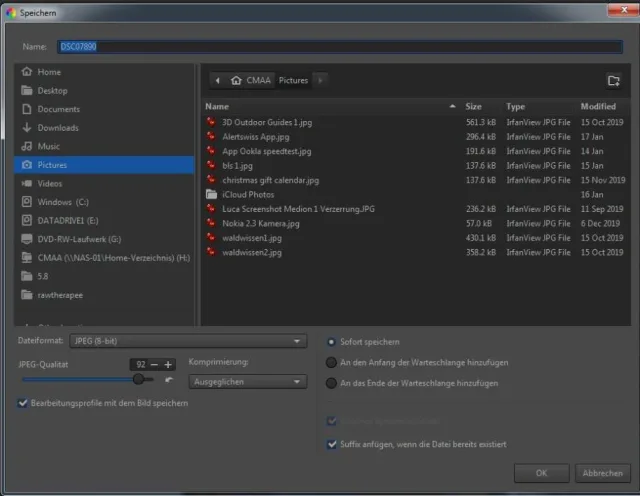Image resolution: width=640 pixels, height=496 pixels.
Task: Sort the file list by Modified column
Action: pyautogui.click(x=598, y=106)
